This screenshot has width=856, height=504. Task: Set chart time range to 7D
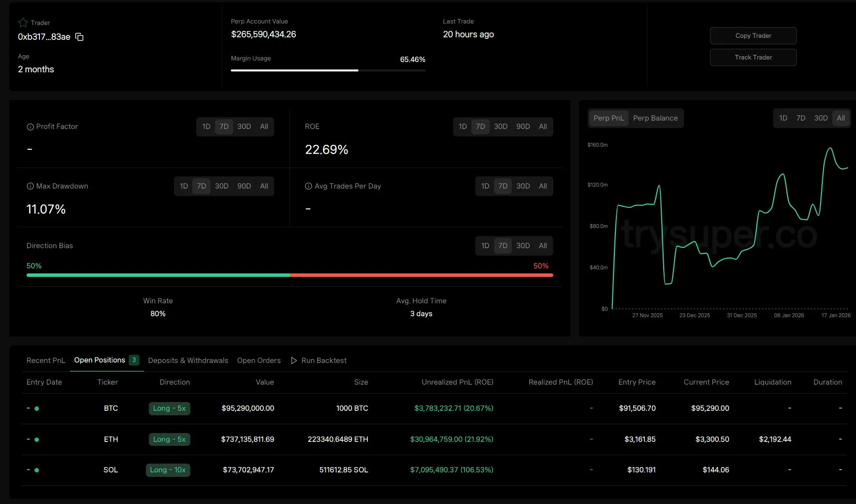(801, 118)
